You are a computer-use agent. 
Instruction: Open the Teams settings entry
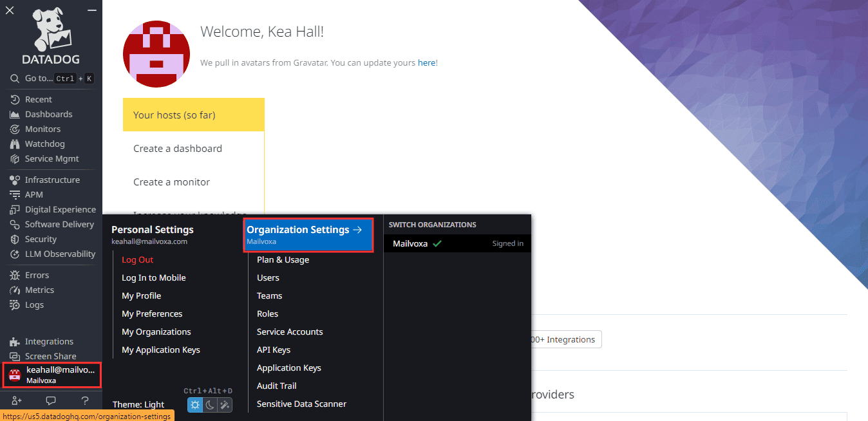click(x=270, y=296)
